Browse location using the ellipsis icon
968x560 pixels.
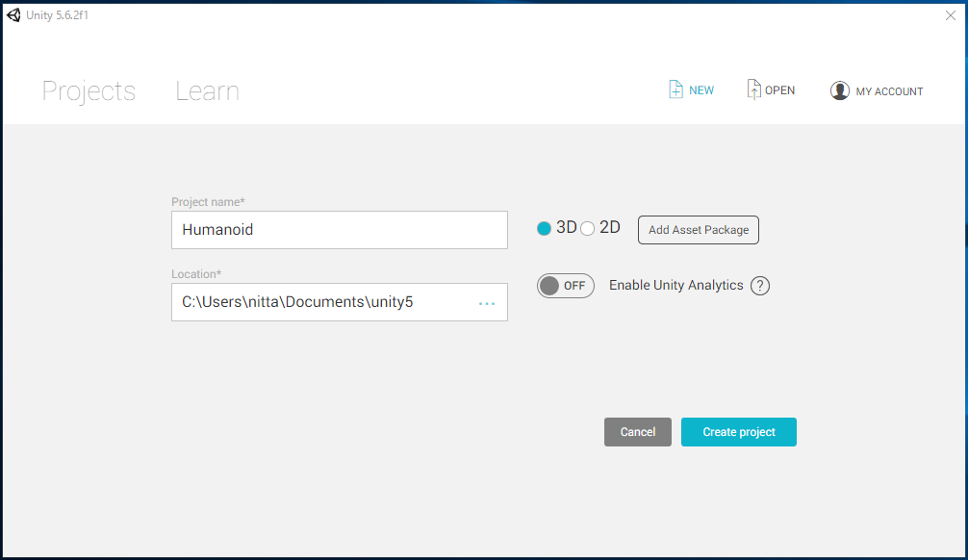pyautogui.click(x=487, y=303)
